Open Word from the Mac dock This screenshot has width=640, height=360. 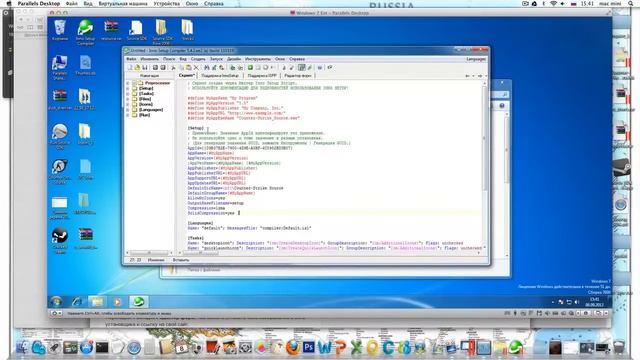[325, 347]
